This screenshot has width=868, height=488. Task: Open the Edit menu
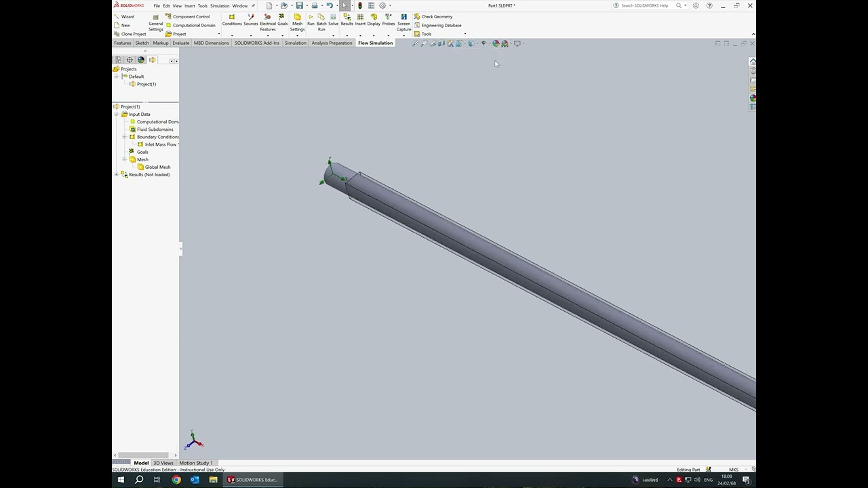pos(166,5)
